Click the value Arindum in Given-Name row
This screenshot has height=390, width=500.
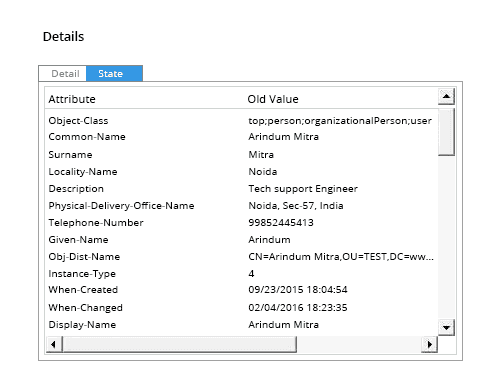click(x=269, y=240)
